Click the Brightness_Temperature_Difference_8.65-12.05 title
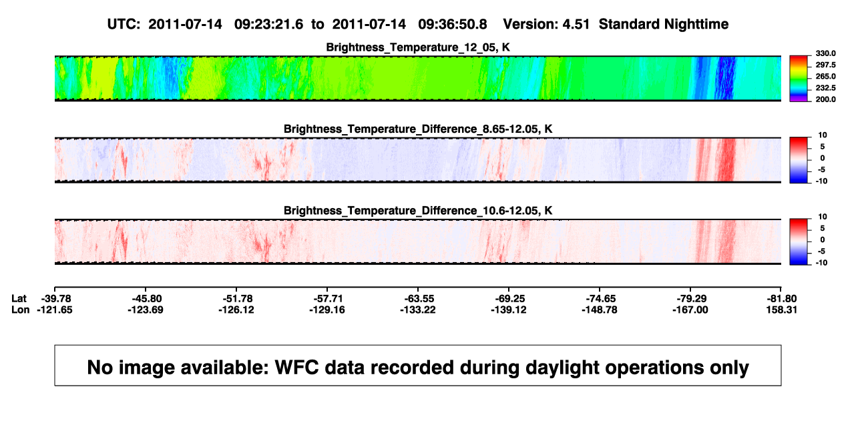868x445 pixels. [418, 129]
